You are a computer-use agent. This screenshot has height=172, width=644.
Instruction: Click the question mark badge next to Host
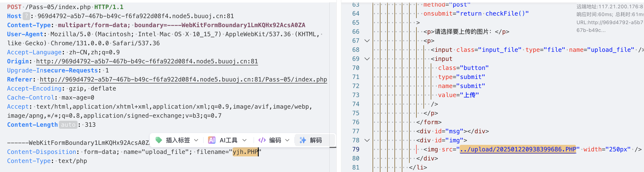(26, 16)
